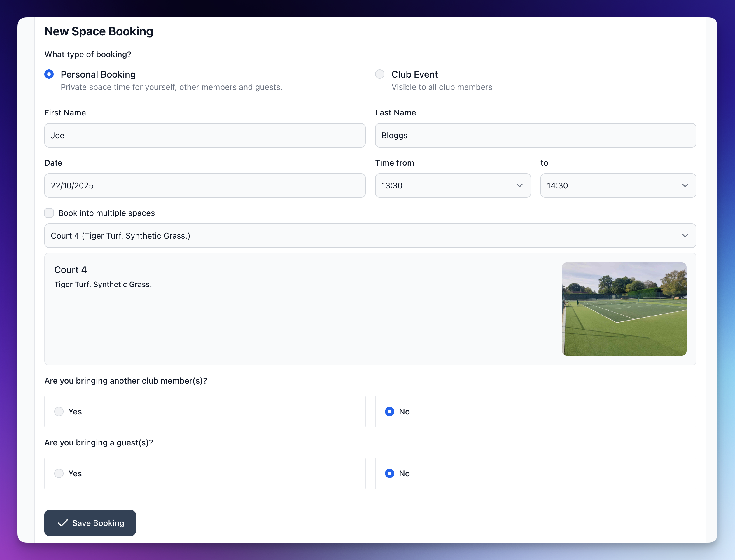The width and height of the screenshot is (735, 560).
Task: Select the First Name field containing Joe
Action: click(205, 135)
